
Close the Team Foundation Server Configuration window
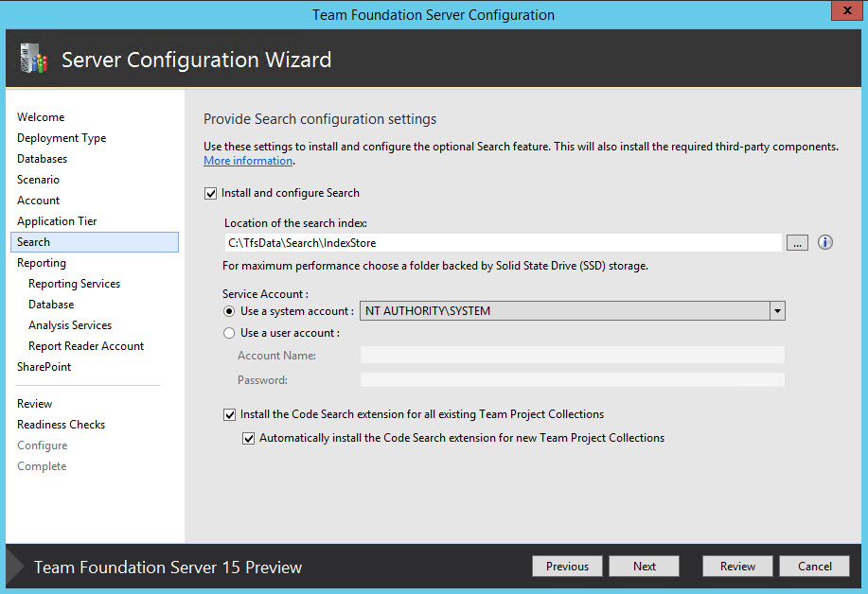tap(846, 10)
